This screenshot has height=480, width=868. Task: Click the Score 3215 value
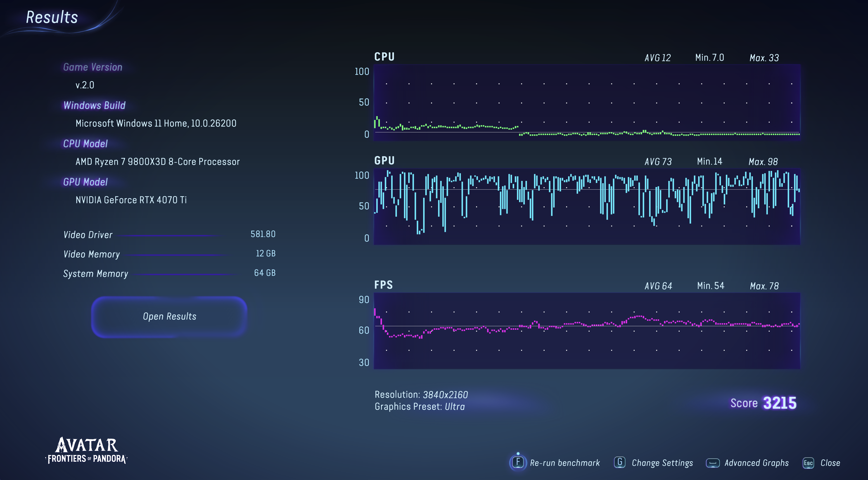click(x=779, y=403)
